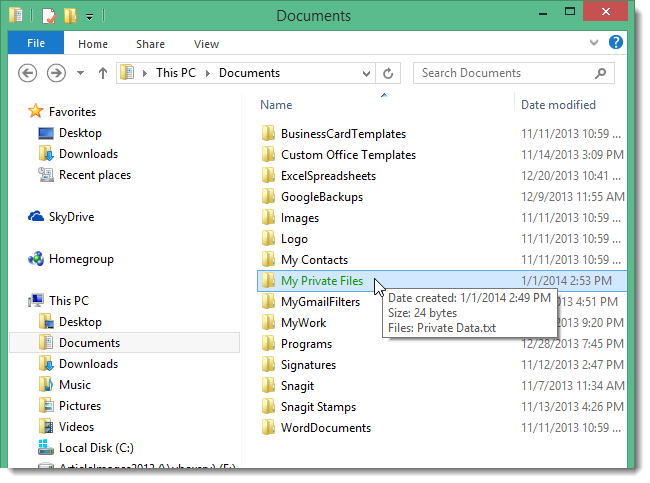This screenshot has width=650, height=483.
Task: Open Downloads under Favorites
Action: tap(88, 154)
